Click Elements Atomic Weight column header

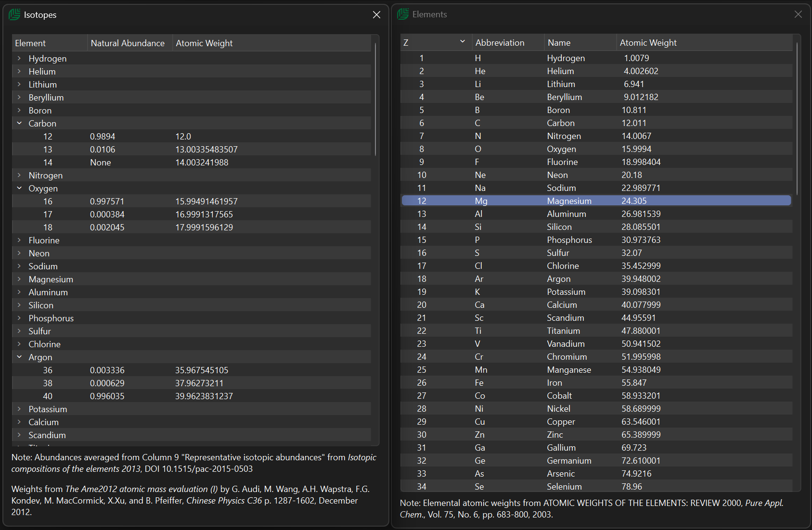coord(704,42)
